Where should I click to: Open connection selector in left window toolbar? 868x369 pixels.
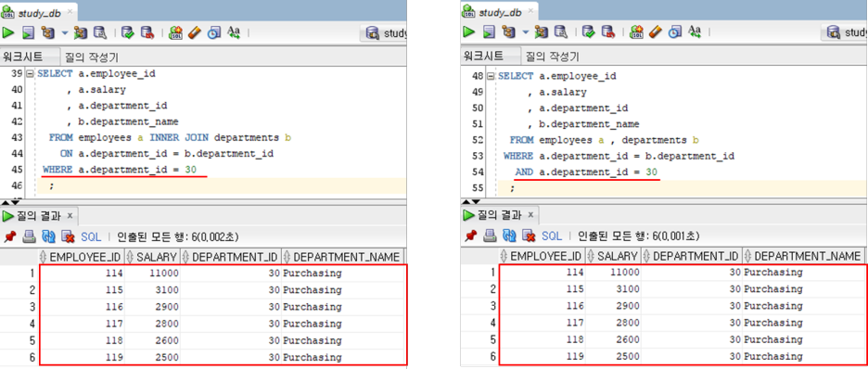point(385,33)
